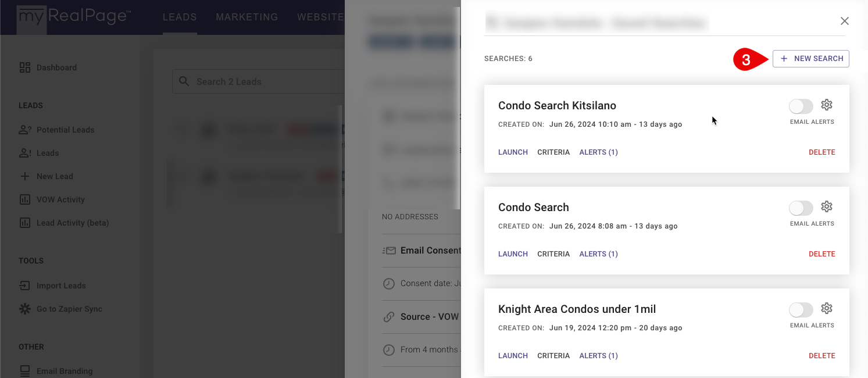Screen dimensions: 868x378
Task: Toggle email alerts for Condo Search Kitsilano
Action: pos(801,106)
